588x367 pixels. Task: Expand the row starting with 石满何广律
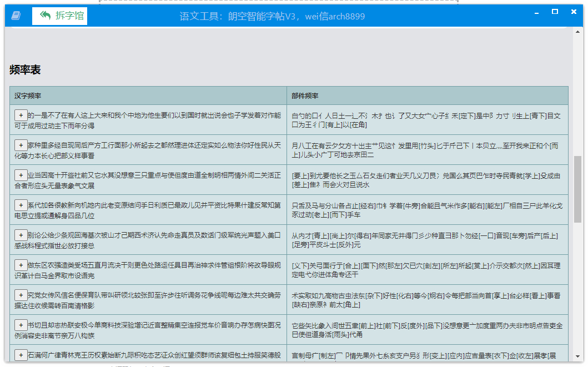(x=21, y=355)
